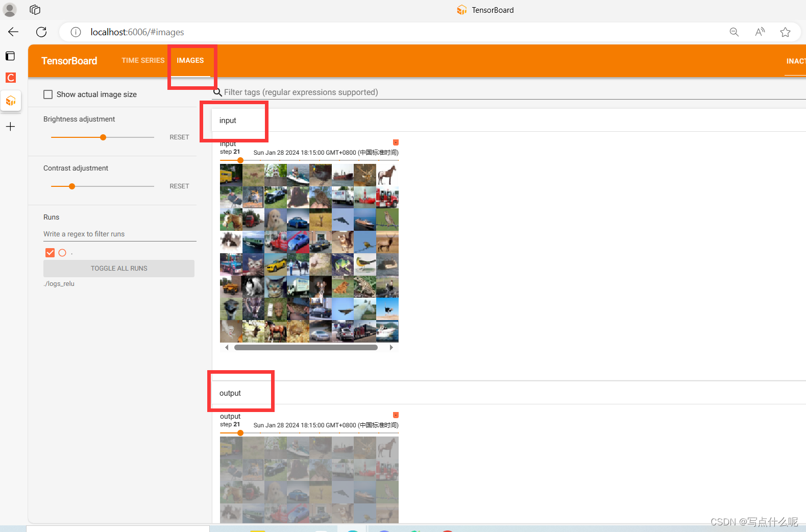Open the site information icon
The width and height of the screenshot is (806, 532).
click(x=76, y=32)
